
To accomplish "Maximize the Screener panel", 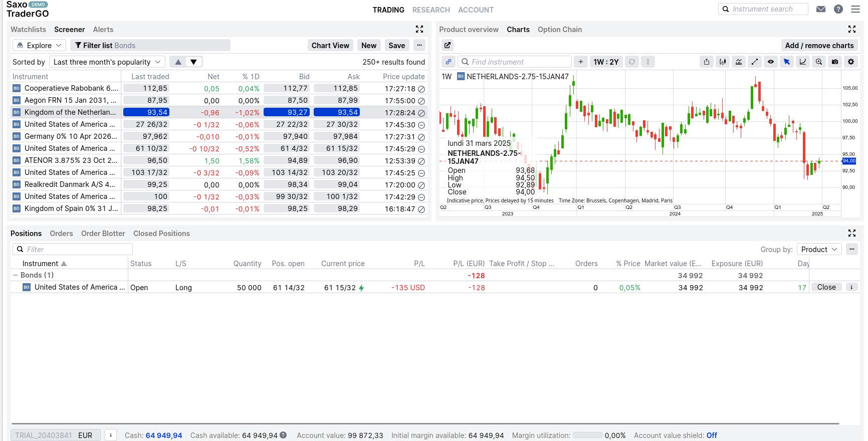I will [419, 29].
